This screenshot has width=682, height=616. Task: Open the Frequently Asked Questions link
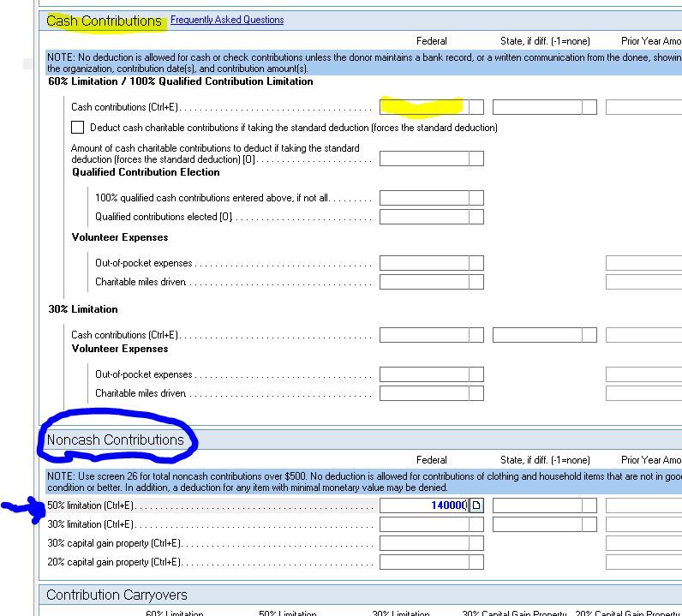[x=227, y=20]
